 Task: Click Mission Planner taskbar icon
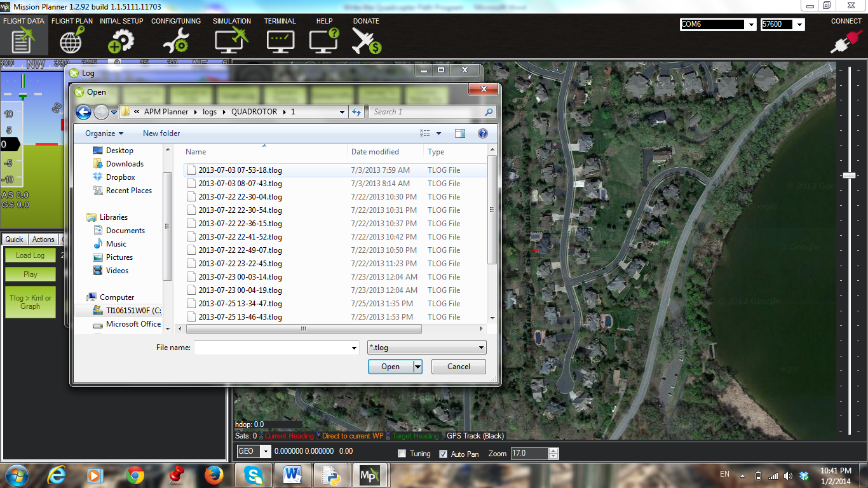(x=370, y=475)
